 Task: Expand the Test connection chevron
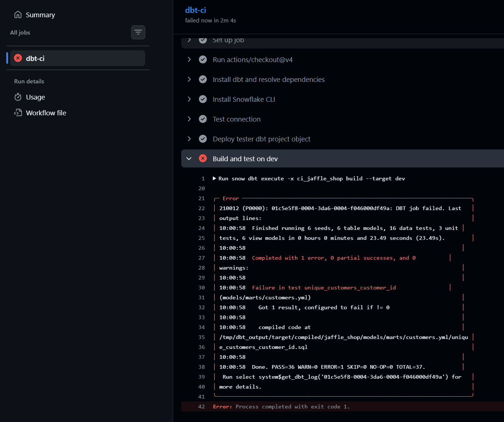click(x=189, y=119)
